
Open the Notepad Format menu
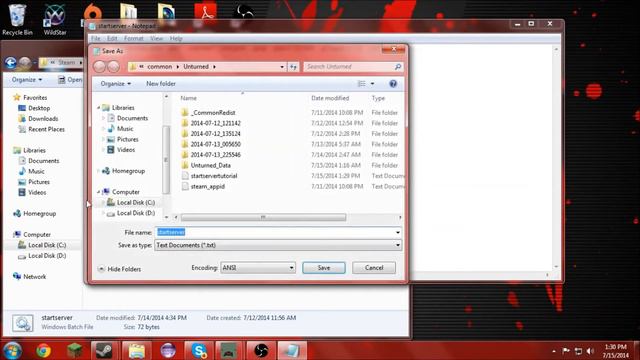tap(133, 38)
